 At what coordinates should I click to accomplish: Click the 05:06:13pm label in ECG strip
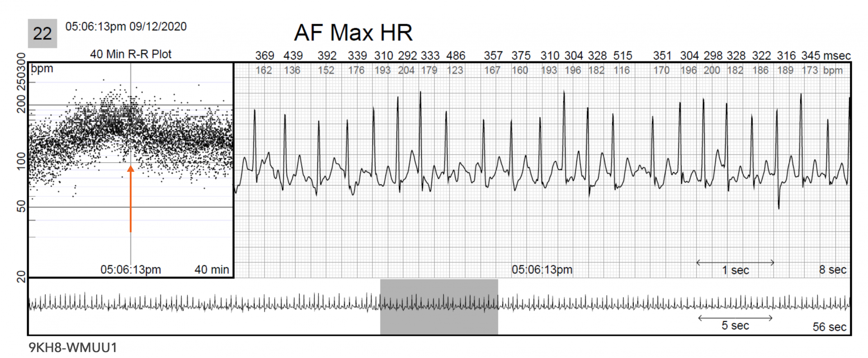click(542, 270)
